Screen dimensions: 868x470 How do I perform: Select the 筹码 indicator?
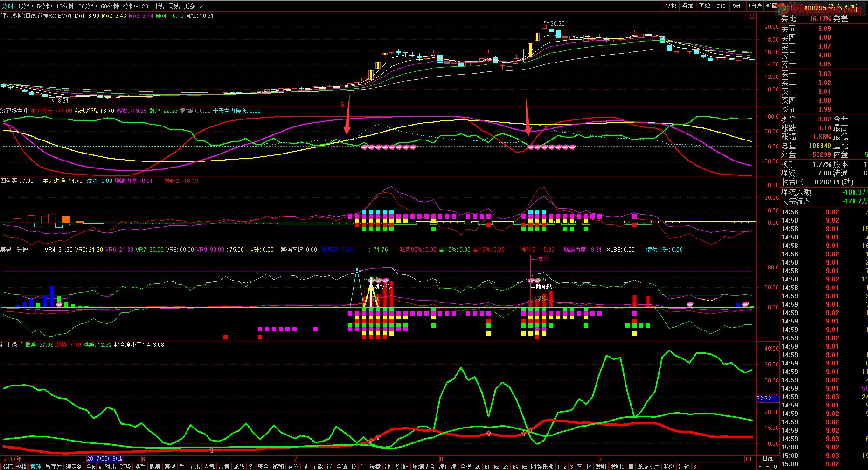[x=170, y=466]
